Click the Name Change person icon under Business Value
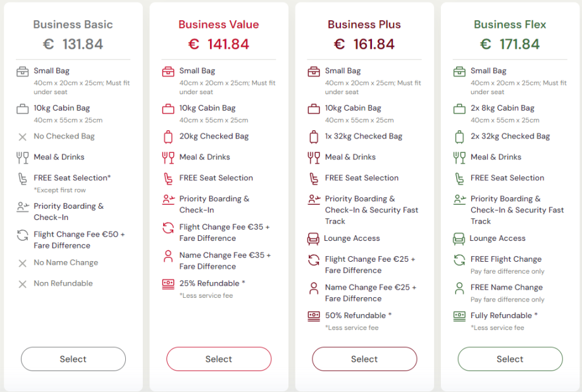 [170, 256]
